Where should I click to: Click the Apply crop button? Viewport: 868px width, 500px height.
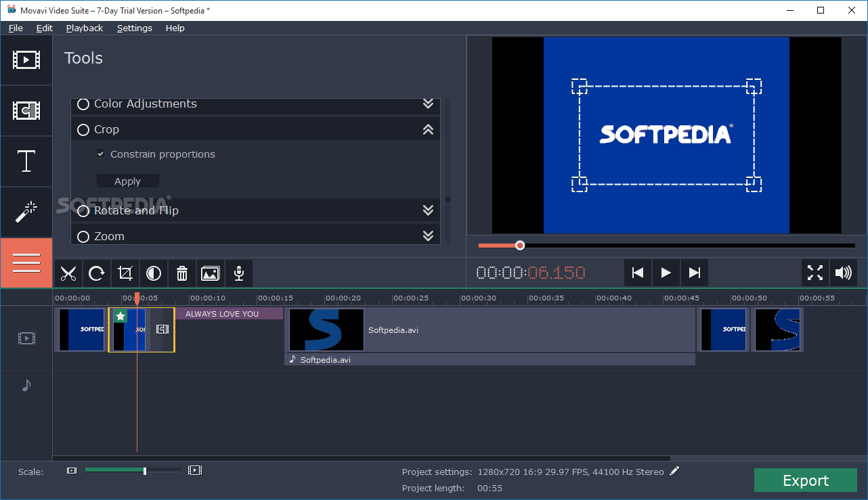[x=128, y=181]
